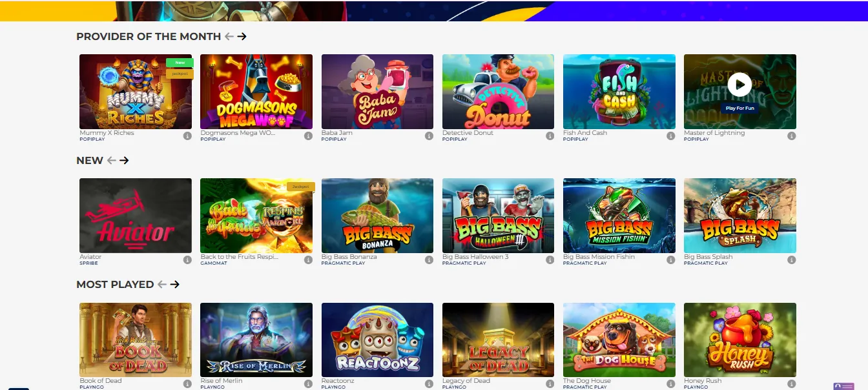Click the MOST PLAYED heading
Screen dimensions: 868x390
(x=115, y=285)
